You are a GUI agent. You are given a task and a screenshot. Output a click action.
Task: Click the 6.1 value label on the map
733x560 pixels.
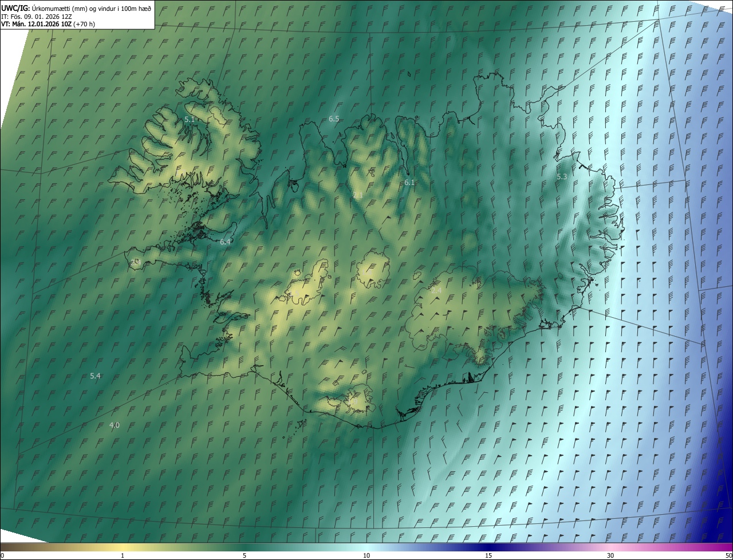tap(409, 182)
